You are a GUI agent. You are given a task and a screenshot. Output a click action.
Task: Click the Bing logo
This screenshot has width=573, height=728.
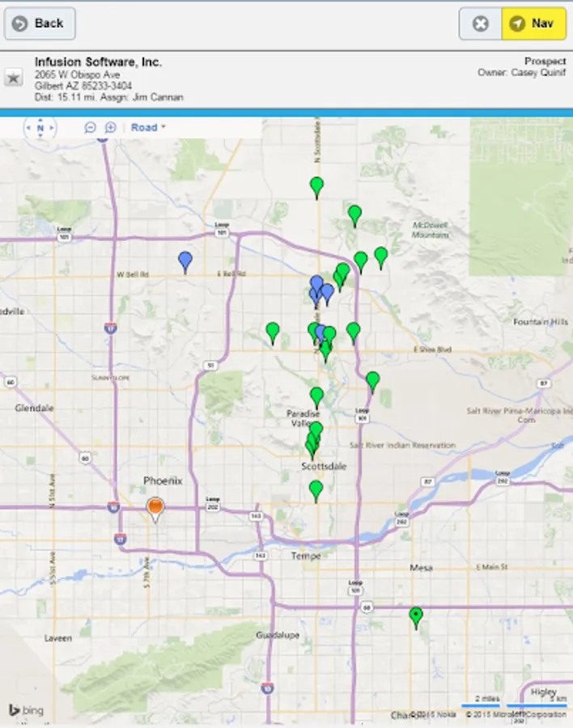27,710
